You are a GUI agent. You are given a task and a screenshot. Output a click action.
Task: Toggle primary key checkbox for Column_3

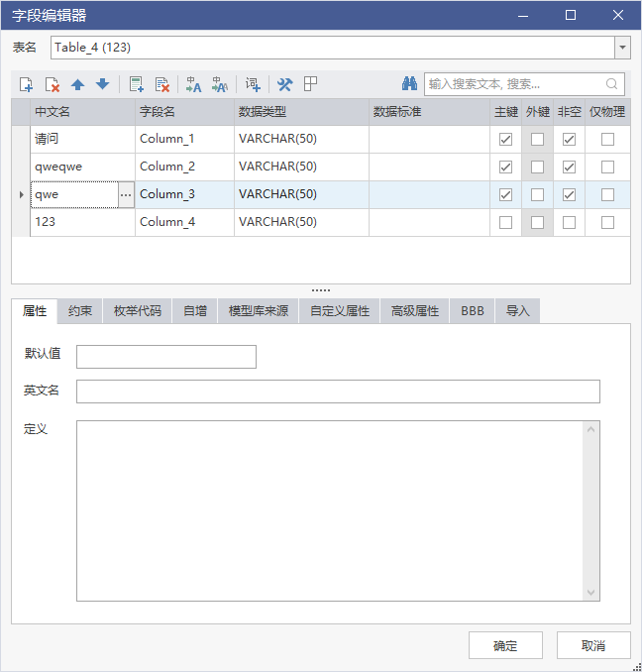(x=506, y=195)
